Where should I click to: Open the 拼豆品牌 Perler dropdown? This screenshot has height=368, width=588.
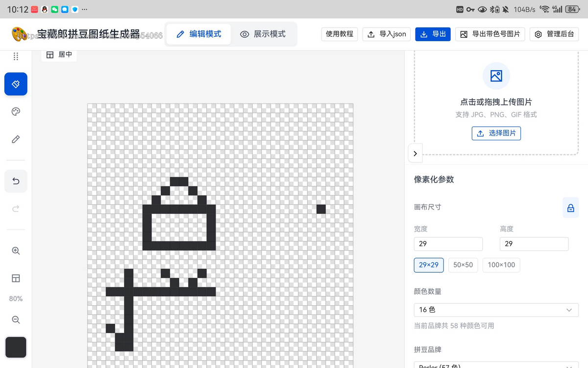coord(496,365)
